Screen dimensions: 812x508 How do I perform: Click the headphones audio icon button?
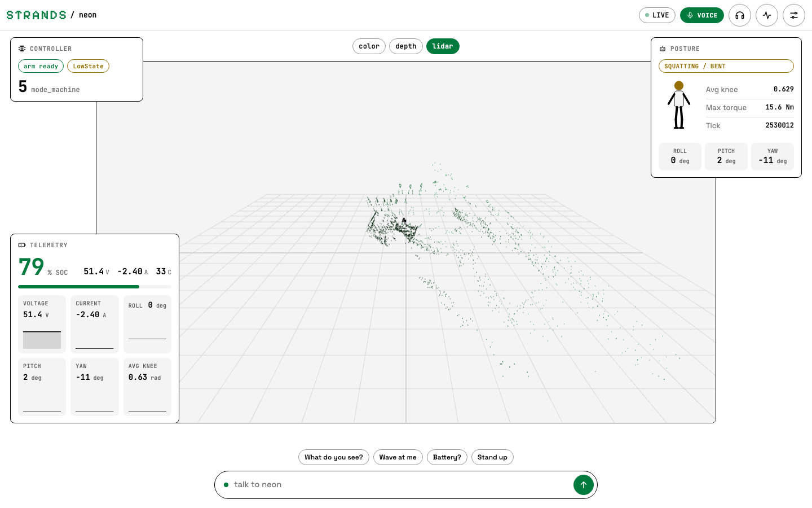click(x=740, y=15)
